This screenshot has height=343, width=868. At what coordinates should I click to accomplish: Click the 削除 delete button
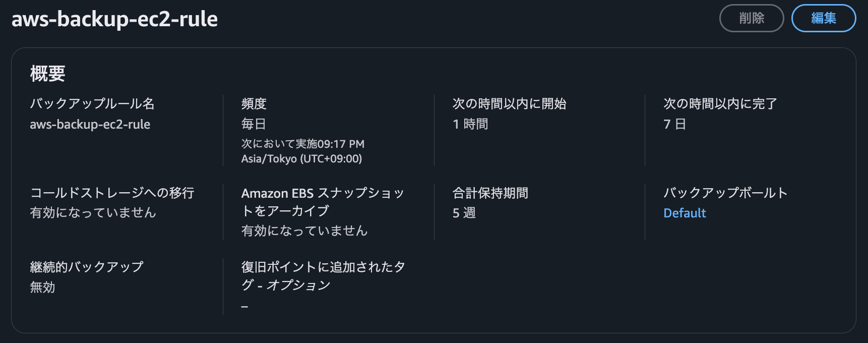(751, 19)
